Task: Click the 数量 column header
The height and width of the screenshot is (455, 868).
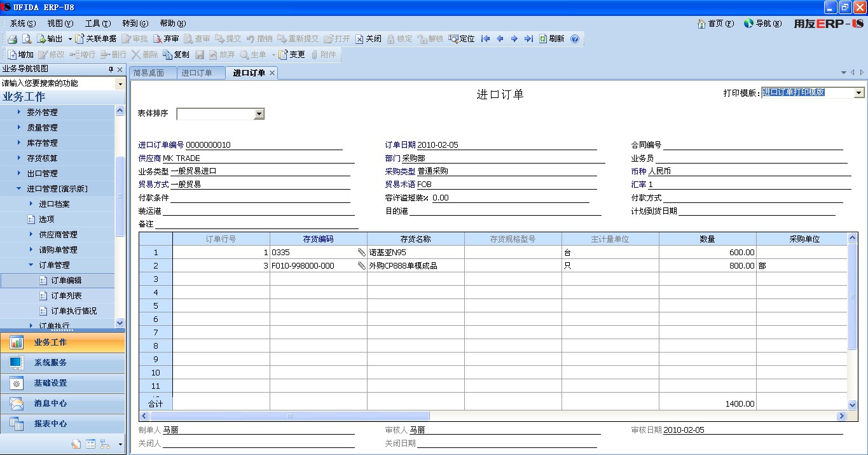Action: [707, 239]
